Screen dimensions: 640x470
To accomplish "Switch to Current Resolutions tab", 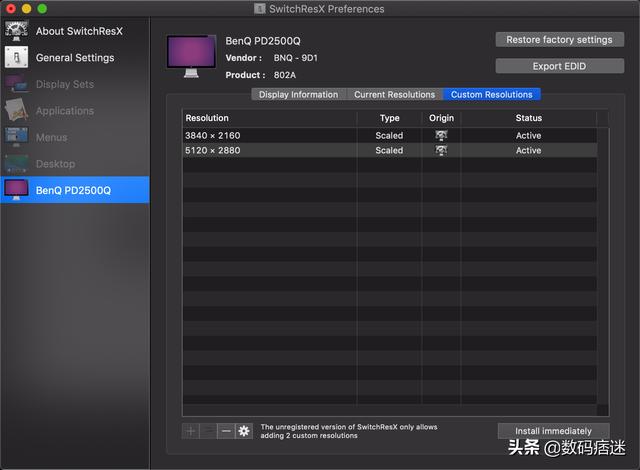I will [x=394, y=94].
